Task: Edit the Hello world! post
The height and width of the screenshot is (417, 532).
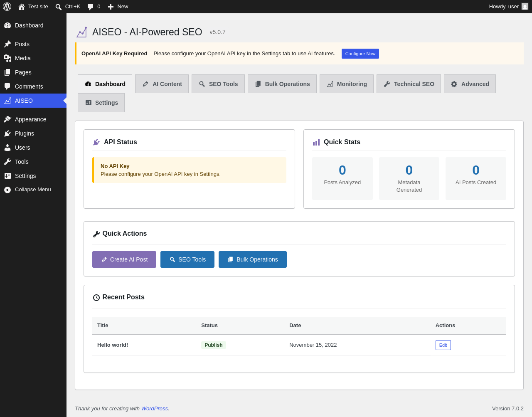Action: tap(443, 345)
